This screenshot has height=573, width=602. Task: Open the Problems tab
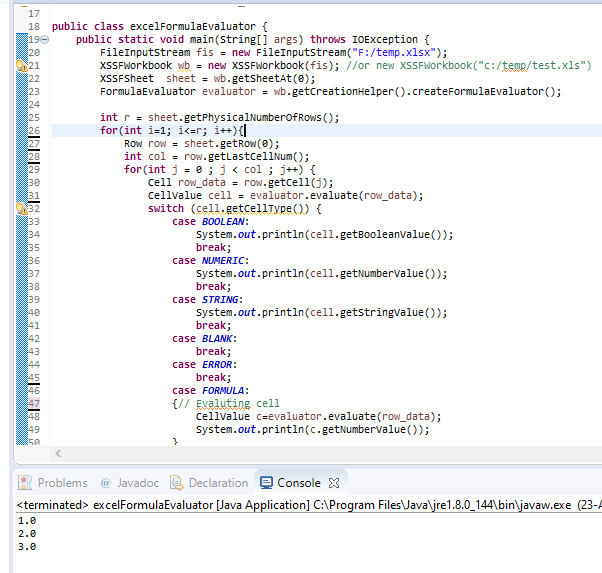pos(62,482)
